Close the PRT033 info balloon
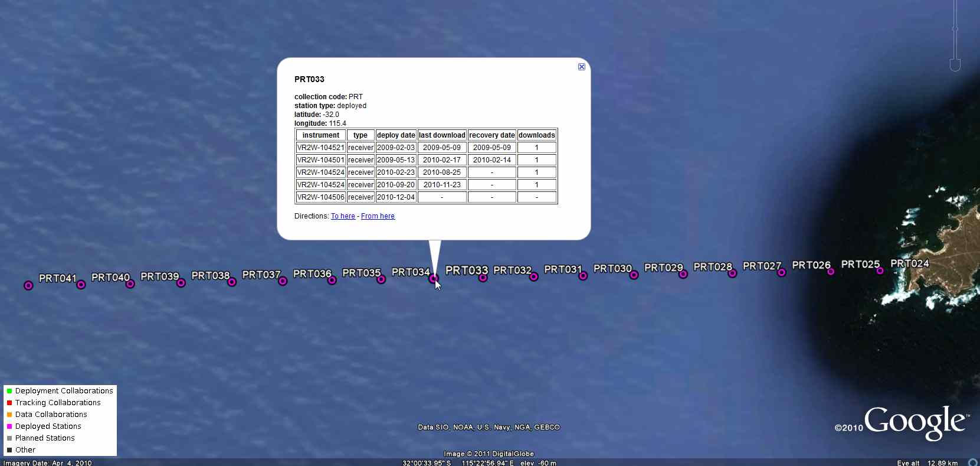 point(581,67)
